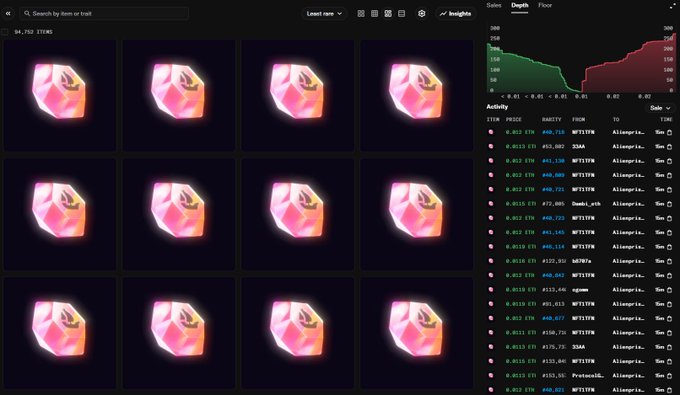Viewport: 680px width, 395px height.
Task: Click the magnifier icon in the search bar
Action: [x=27, y=13]
